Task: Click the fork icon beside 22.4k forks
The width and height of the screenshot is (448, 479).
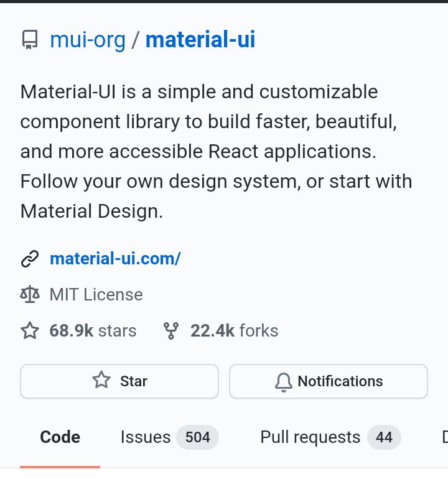Action: point(171,331)
